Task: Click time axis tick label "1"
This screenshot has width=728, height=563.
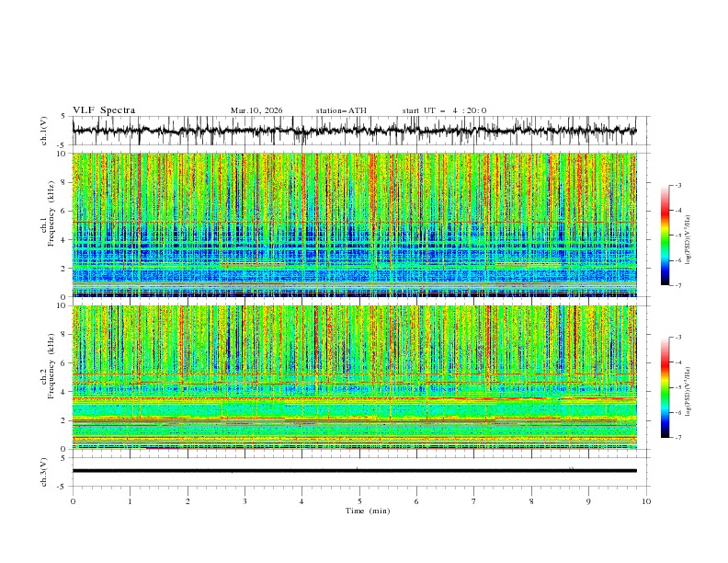Action: coord(130,501)
